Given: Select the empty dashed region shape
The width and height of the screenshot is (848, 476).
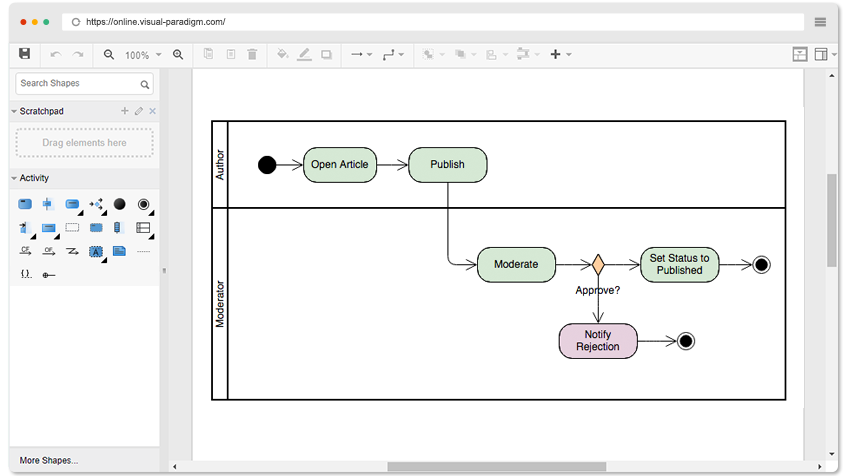Looking at the screenshot, I should pyautogui.click(x=72, y=228).
